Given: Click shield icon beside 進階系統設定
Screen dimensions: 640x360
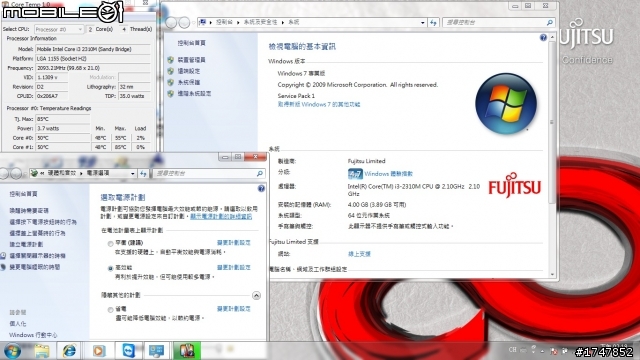Looking at the screenshot, I should (x=171, y=93).
